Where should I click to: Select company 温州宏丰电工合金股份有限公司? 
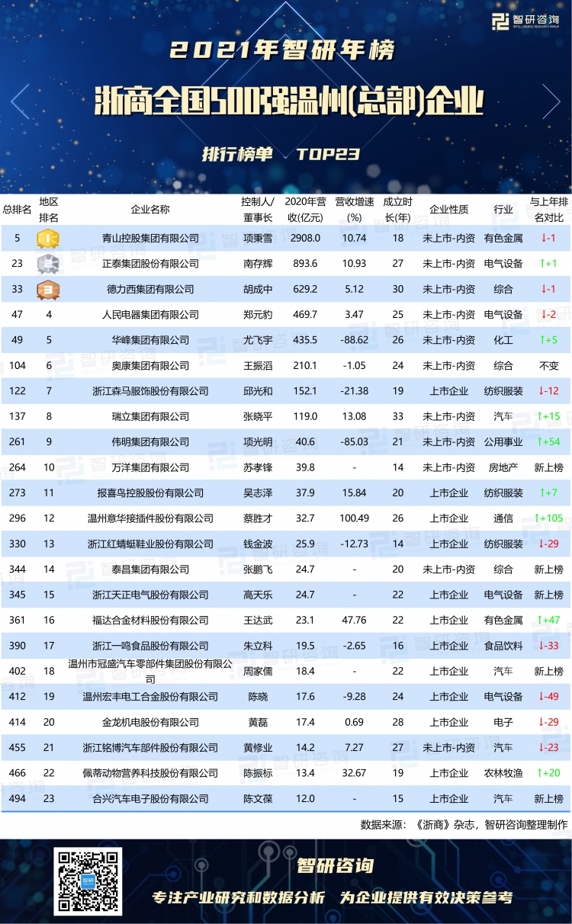point(150,697)
